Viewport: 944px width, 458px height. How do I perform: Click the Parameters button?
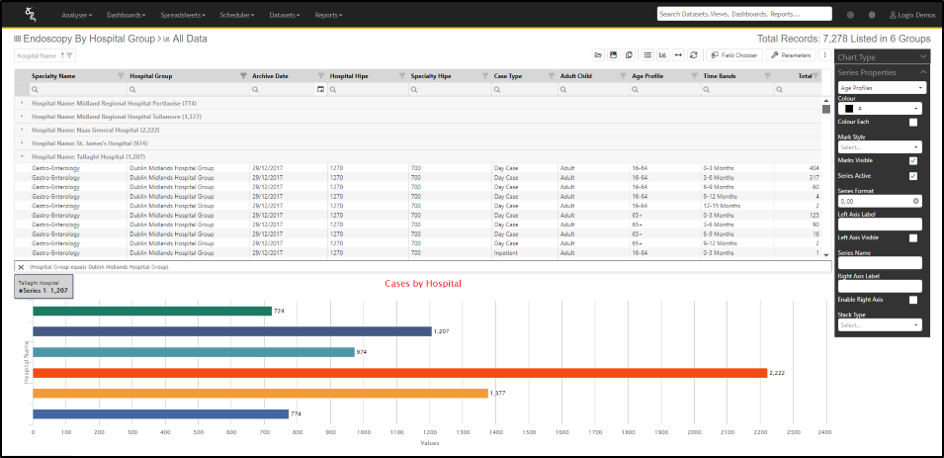791,55
